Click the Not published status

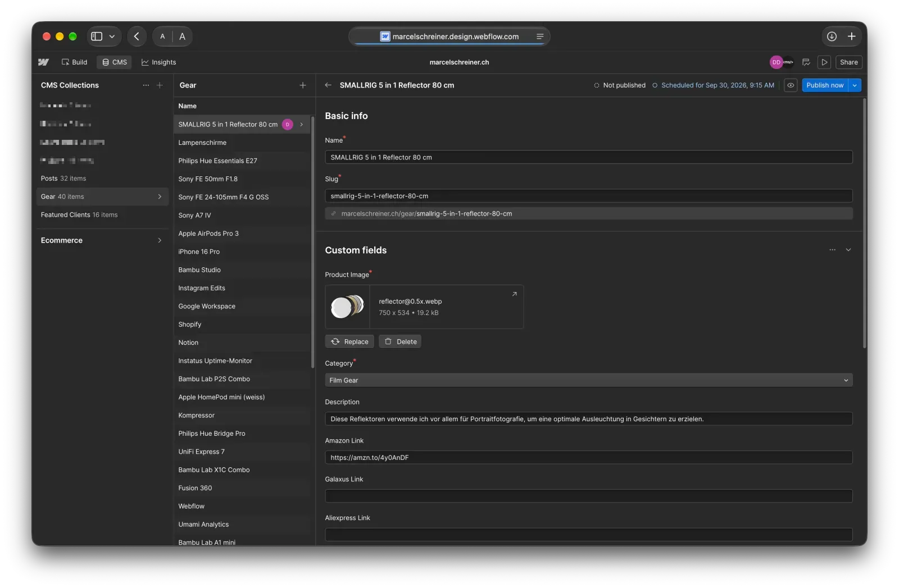point(620,85)
